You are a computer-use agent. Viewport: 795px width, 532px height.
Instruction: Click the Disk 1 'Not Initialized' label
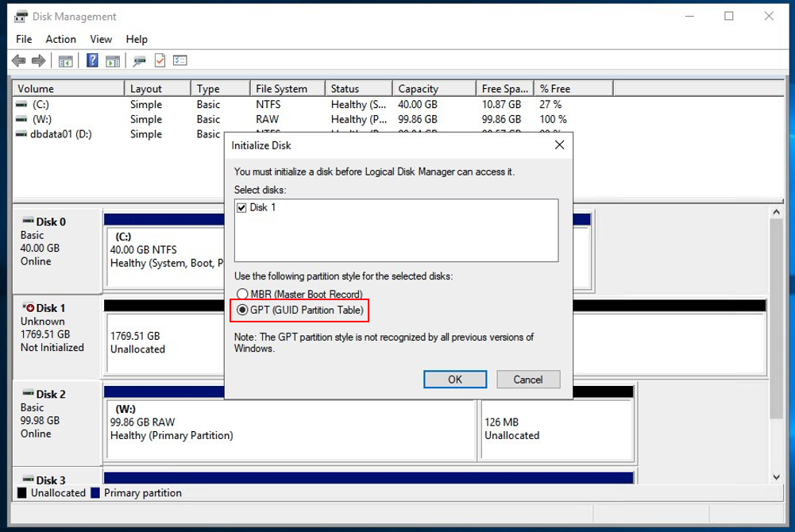[52, 348]
